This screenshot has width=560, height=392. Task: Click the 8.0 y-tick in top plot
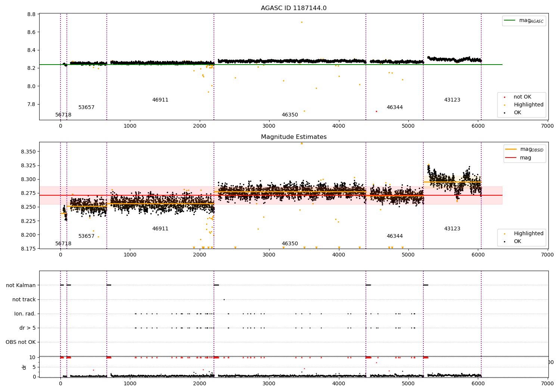(31, 86)
